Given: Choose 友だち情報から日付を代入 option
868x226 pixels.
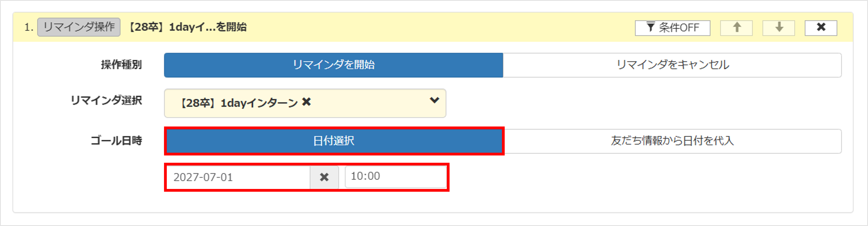Looking at the screenshot, I should pos(672,141).
